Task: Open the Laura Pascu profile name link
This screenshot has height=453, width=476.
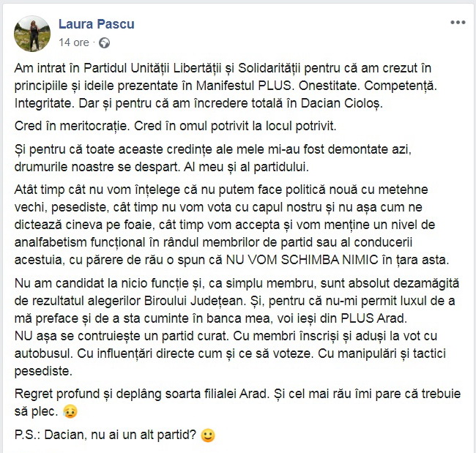Action: pyautogui.click(x=96, y=24)
